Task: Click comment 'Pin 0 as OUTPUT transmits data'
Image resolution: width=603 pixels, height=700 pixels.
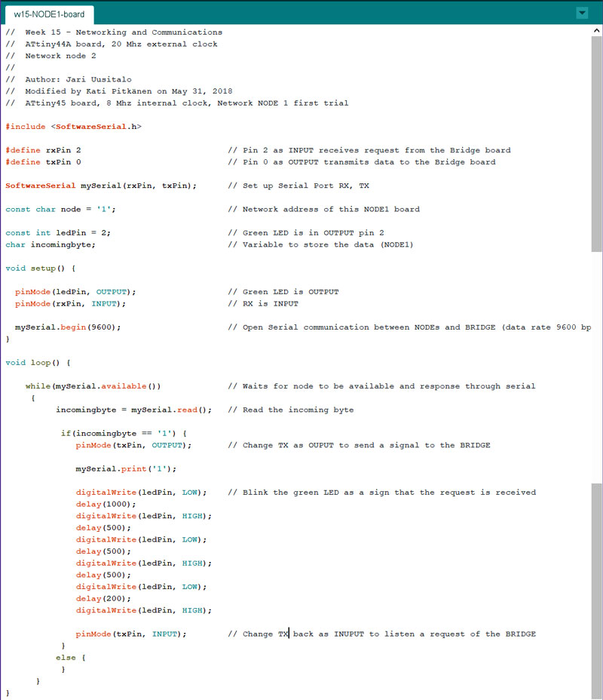Action: click(x=318, y=162)
